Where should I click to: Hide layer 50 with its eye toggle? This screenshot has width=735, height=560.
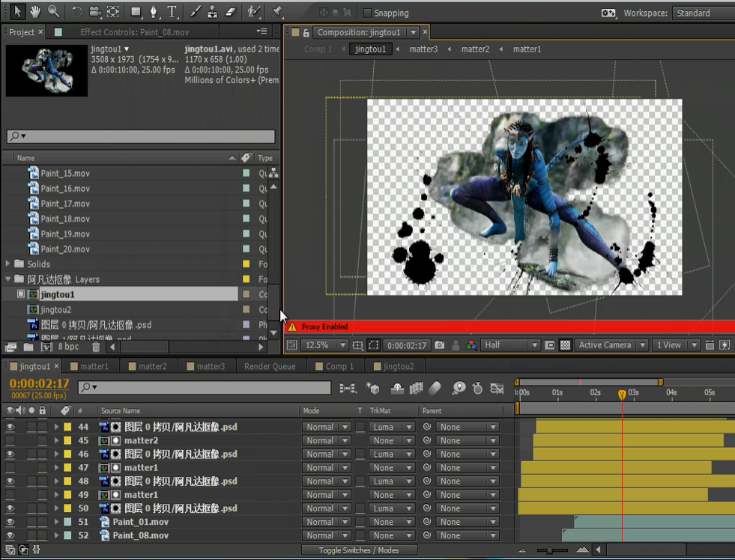coord(10,508)
